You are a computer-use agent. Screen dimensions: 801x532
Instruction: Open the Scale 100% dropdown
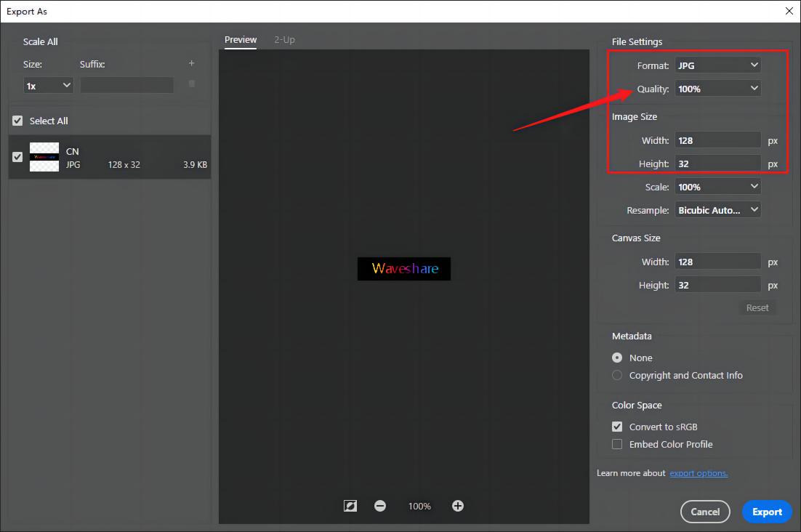pos(717,187)
